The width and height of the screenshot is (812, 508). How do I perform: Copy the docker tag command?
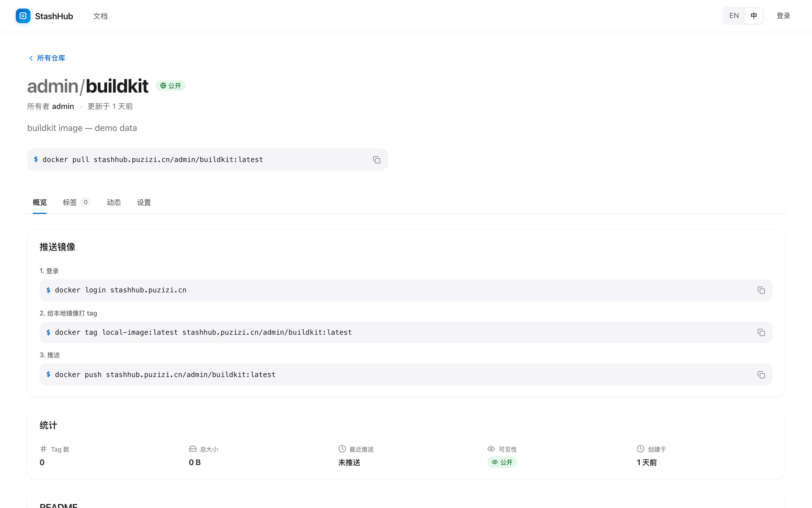(761, 332)
